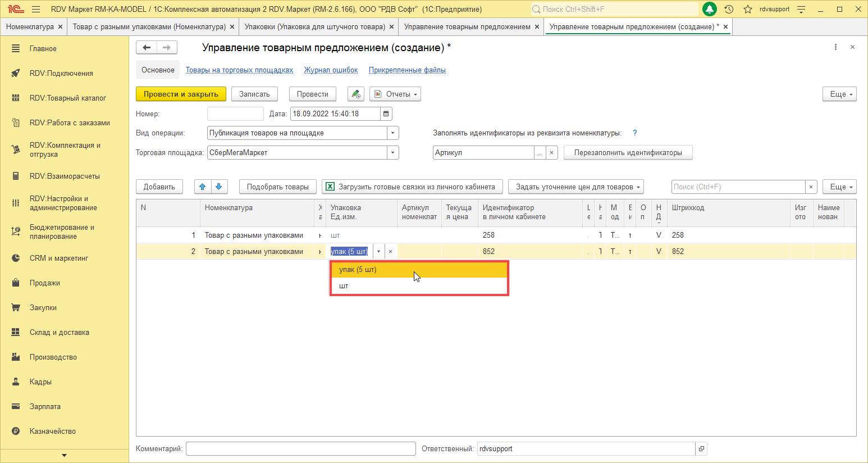Screen dimensions: 868x463
Task: Click the notifications bell icon
Action: (x=710, y=9)
